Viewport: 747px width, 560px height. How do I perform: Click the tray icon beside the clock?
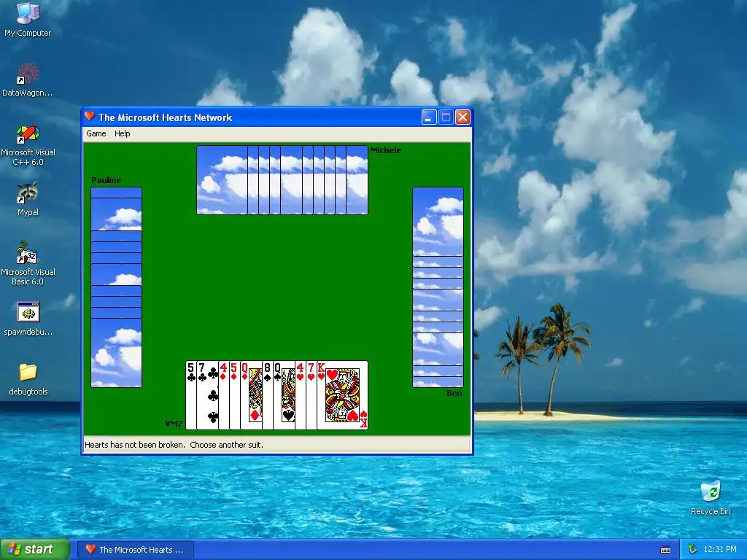pos(692,550)
